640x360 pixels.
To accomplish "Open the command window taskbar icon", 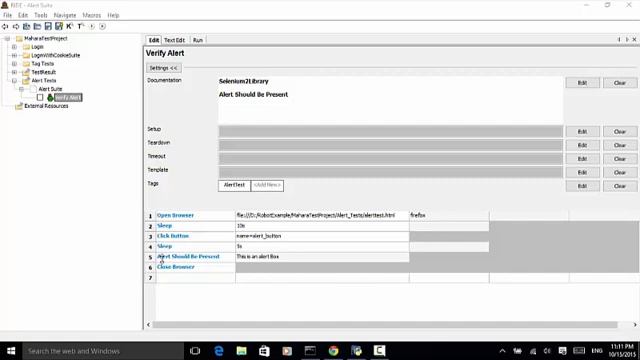I will click(310, 351).
